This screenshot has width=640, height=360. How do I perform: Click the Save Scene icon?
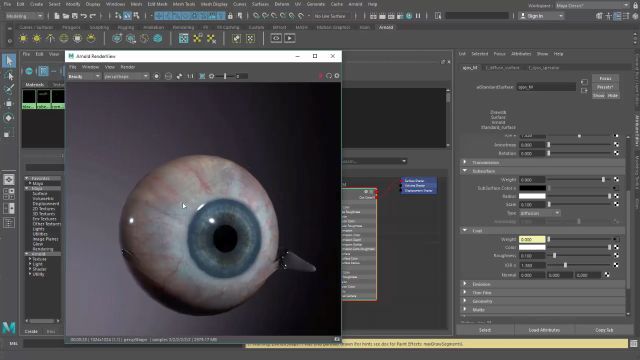click(x=75, y=16)
